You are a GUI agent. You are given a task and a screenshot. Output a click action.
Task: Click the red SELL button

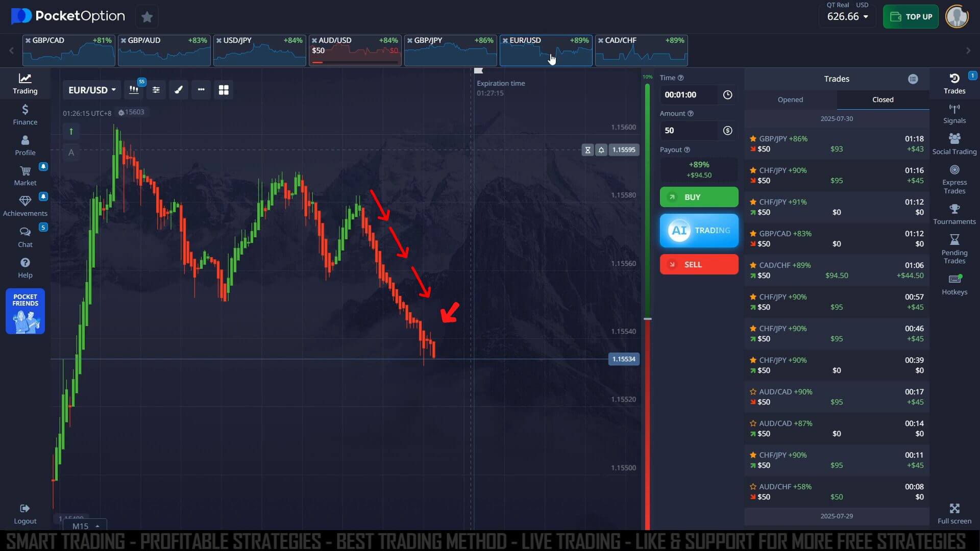click(x=699, y=264)
